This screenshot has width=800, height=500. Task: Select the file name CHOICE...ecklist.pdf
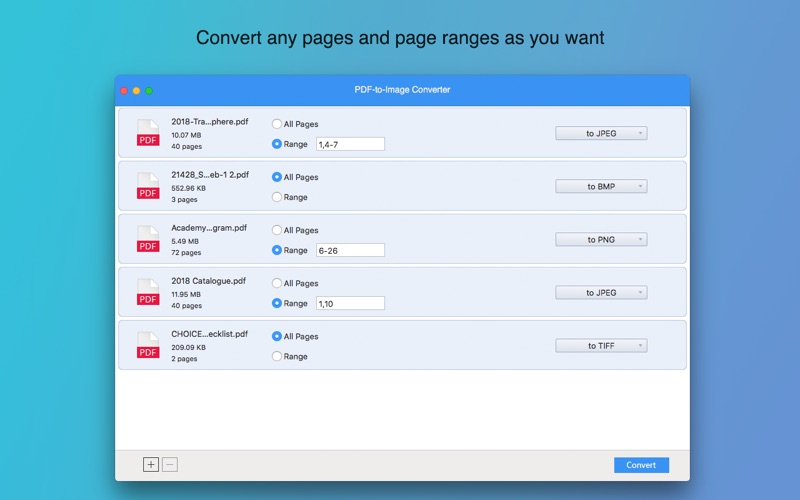(210, 334)
